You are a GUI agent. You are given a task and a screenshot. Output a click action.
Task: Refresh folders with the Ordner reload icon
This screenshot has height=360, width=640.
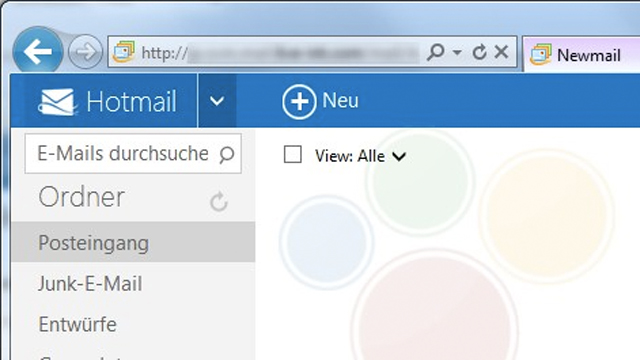[x=219, y=201]
